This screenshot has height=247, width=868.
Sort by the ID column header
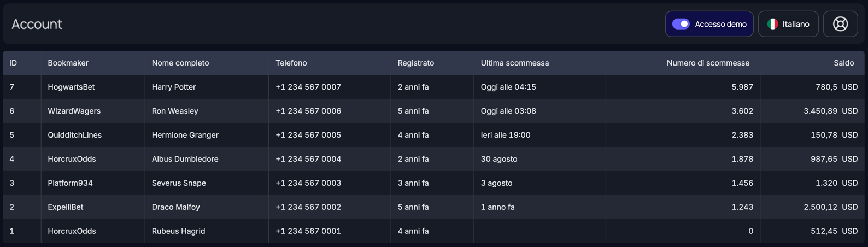[13, 63]
